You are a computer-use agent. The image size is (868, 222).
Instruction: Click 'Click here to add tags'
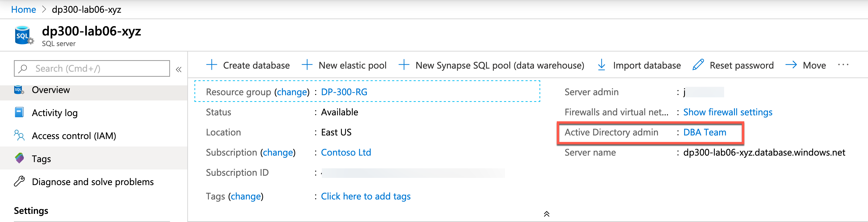[366, 196]
